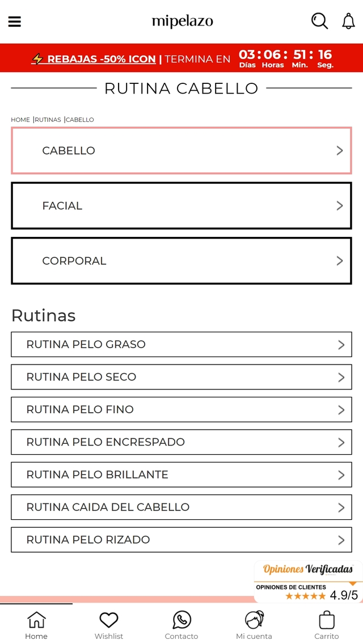Open RUTINA CAIDA DEL CABELLO
363x644 pixels.
pos(181,507)
